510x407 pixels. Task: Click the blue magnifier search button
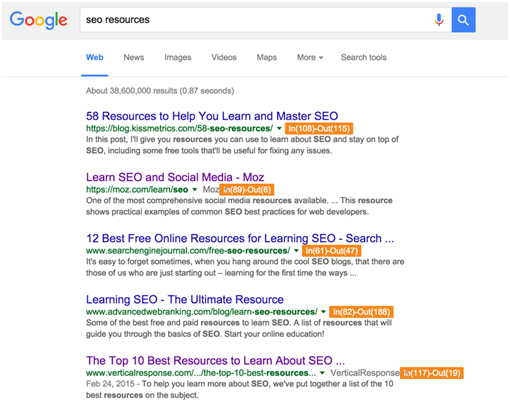(463, 20)
